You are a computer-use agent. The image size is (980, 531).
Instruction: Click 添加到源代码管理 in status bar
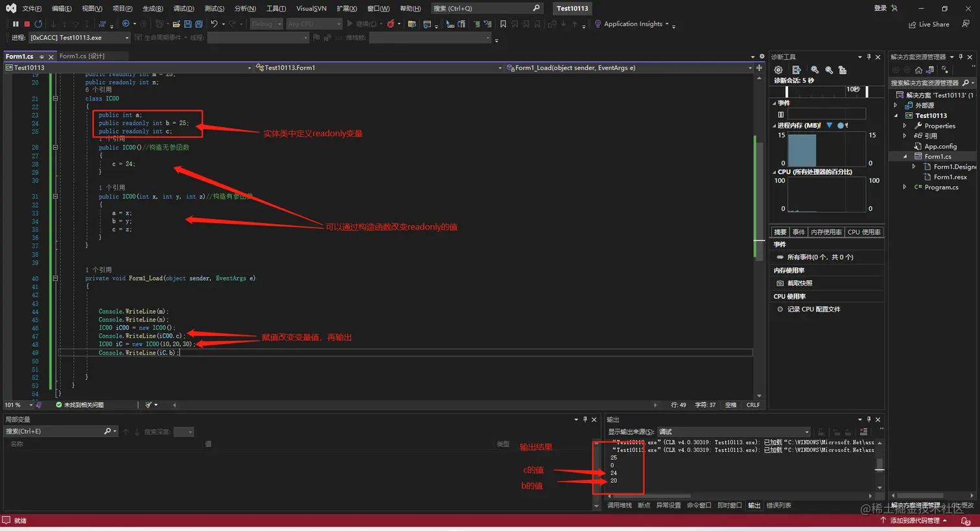(914, 521)
